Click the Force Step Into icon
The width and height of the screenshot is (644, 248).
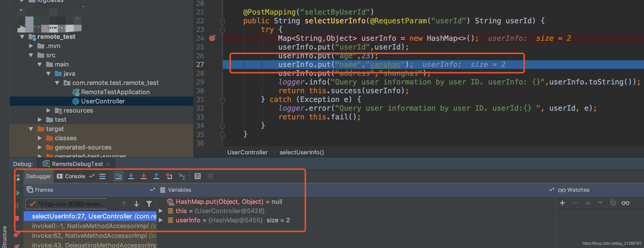click(144, 176)
